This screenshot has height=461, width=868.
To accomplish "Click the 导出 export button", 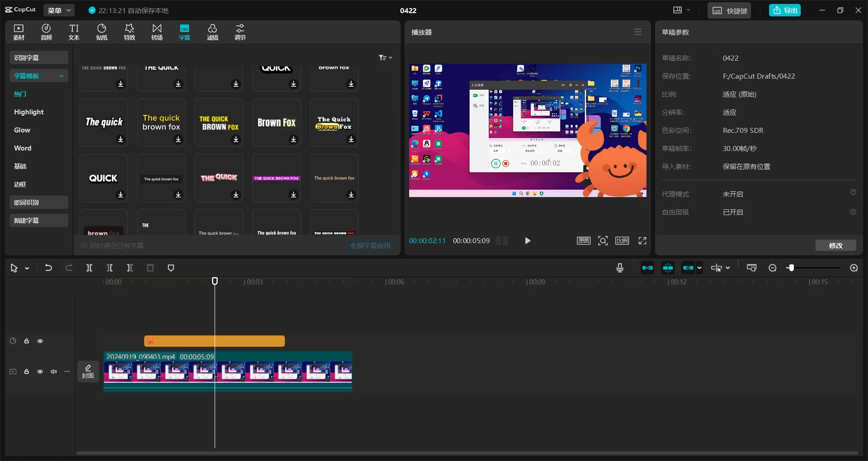I will point(785,10).
